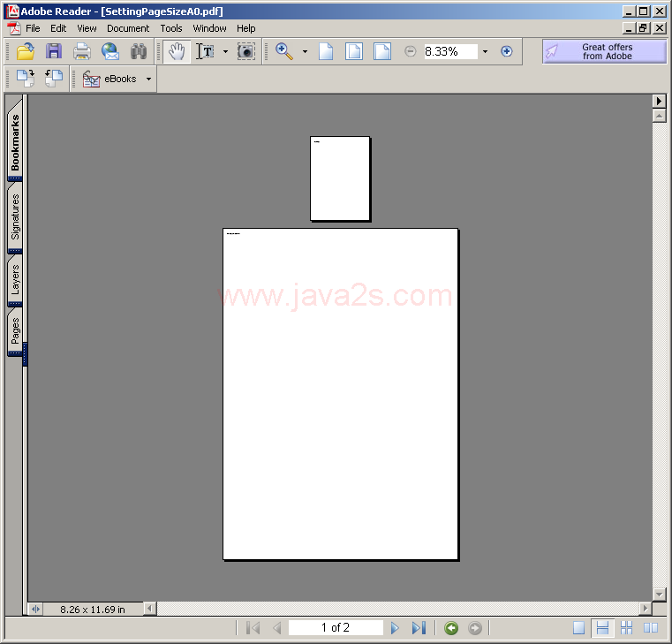Image resolution: width=672 pixels, height=644 pixels.
Task: Click the zoom out minus button
Action: click(410, 51)
